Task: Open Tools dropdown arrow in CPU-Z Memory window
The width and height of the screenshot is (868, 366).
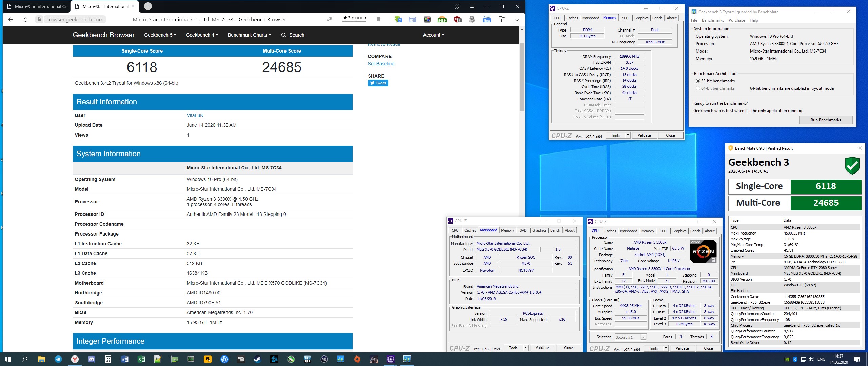Action: pos(628,135)
